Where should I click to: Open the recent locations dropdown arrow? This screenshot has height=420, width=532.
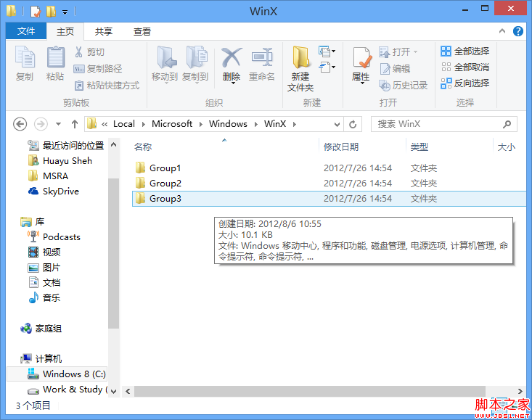point(58,124)
